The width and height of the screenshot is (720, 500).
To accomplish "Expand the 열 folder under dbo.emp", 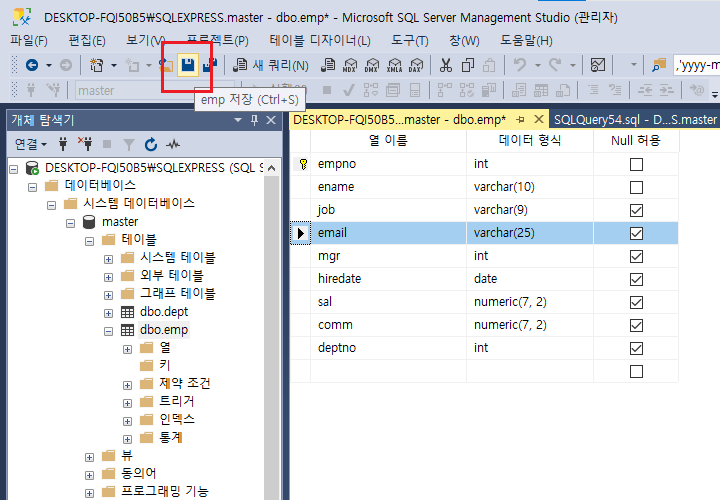I will click(128, 349).
